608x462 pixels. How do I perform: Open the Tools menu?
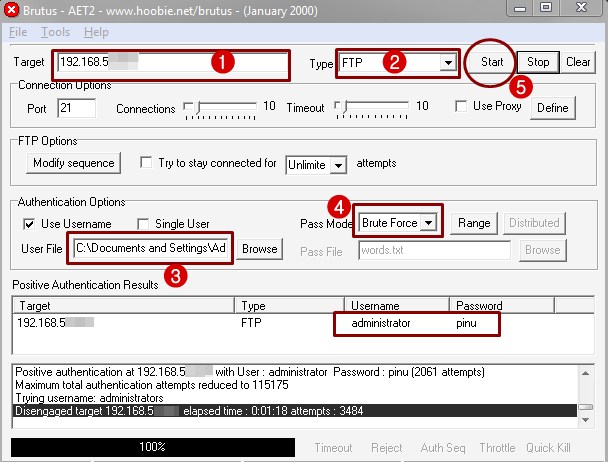pos(55,32)
